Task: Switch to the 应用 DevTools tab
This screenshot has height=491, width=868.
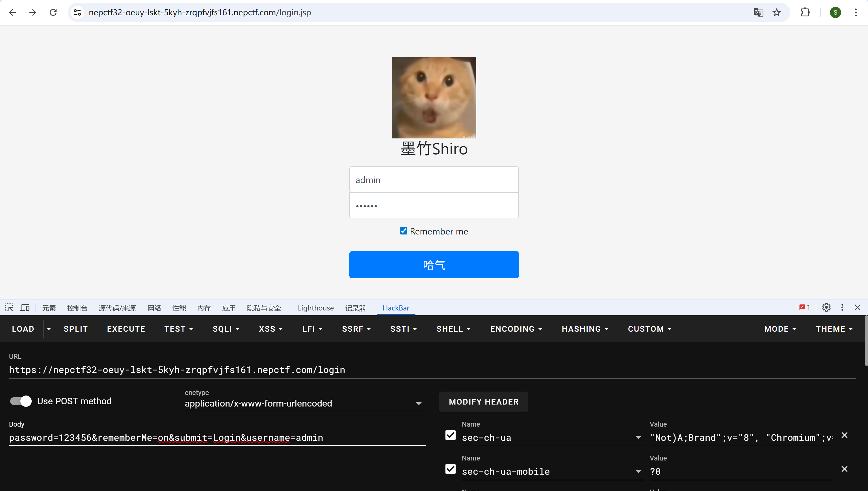Action: [229, 308]
